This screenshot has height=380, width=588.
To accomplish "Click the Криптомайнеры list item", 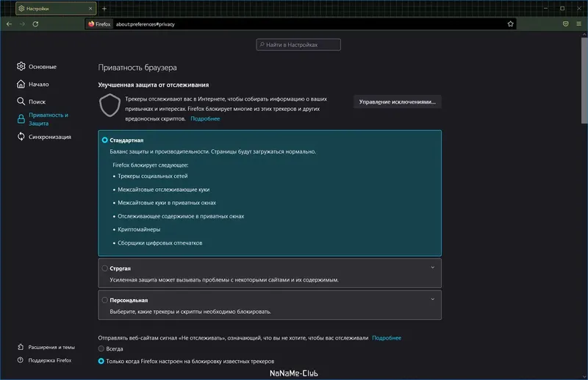I will coord(139,229).
